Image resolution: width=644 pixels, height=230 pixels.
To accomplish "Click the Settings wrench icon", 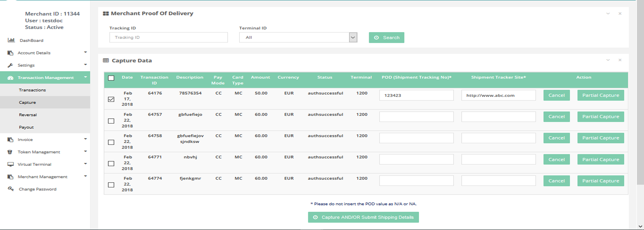I will (10, 65).
